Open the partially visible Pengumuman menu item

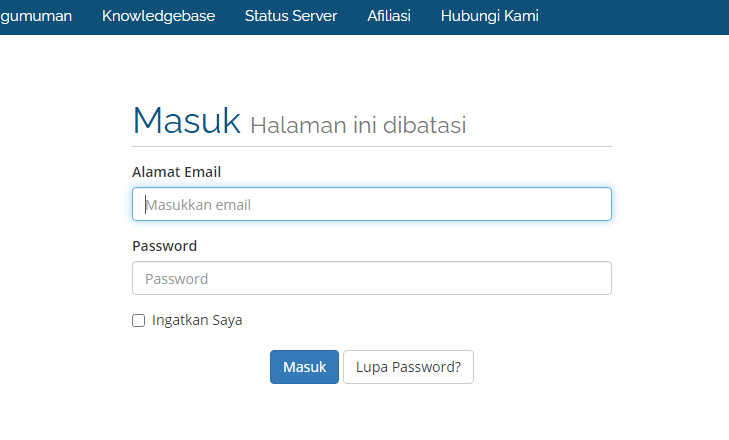(36, 16)
